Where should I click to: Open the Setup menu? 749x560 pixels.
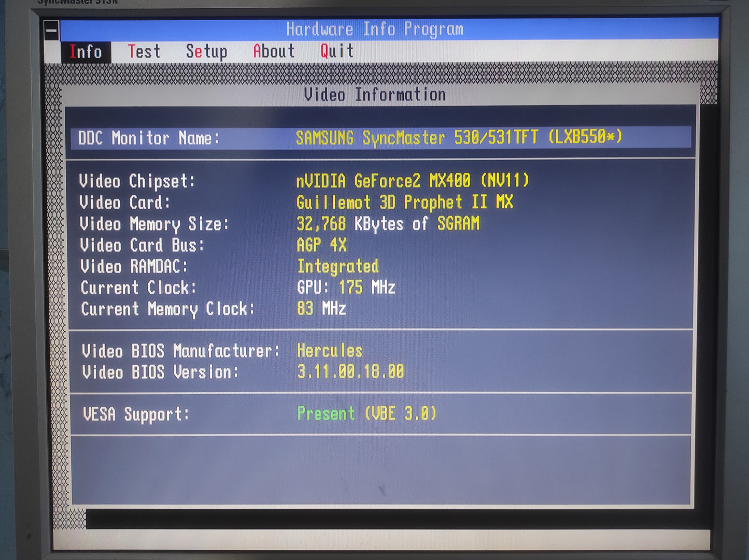pyautogui.click(x=206, y=52)
